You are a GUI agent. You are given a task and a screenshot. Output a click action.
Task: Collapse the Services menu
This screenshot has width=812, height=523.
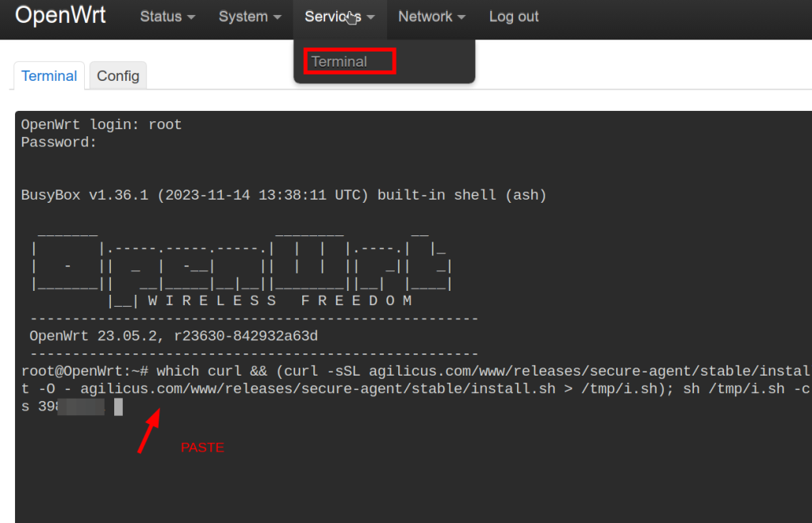pos(332,17)
